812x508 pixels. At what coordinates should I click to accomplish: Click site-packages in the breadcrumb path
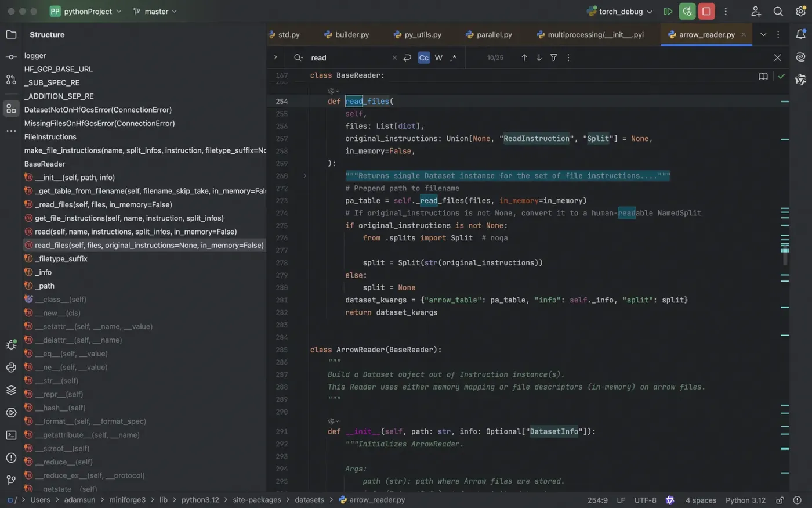point(256,500)
